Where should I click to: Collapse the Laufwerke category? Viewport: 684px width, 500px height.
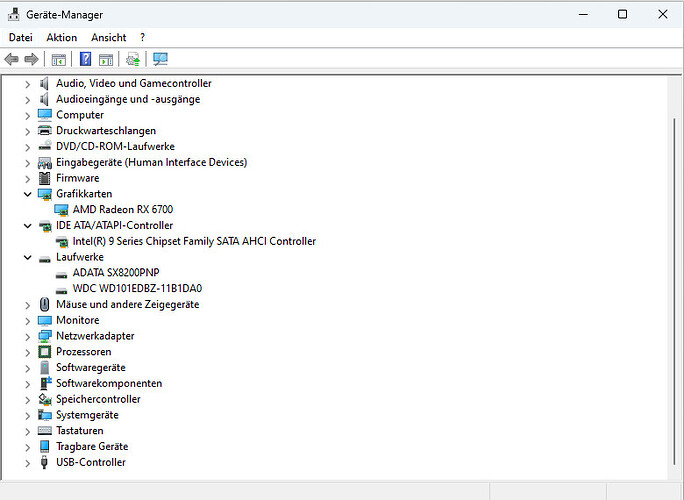pos(28,257)
